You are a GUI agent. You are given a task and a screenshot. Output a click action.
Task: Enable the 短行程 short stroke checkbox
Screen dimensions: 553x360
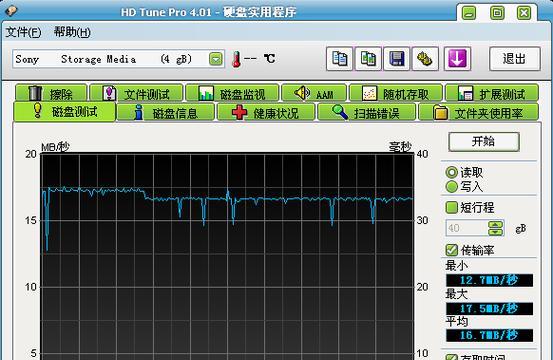451,207
